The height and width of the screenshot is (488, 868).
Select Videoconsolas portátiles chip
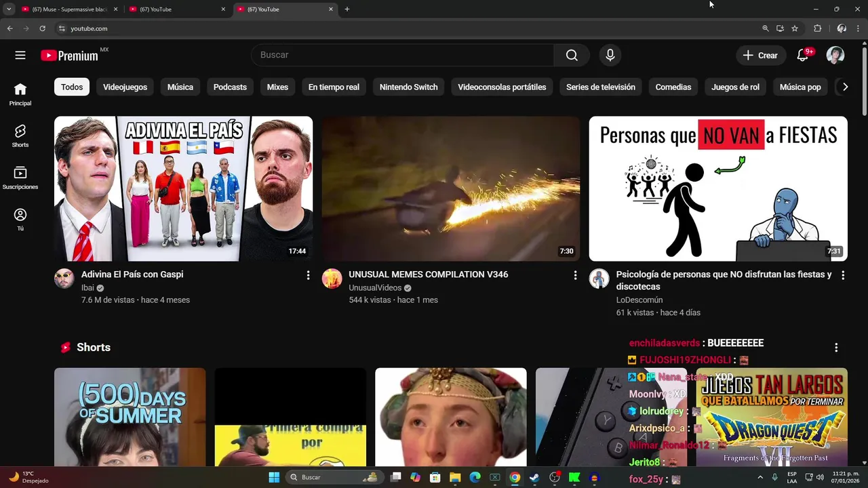tap(502, 87)
